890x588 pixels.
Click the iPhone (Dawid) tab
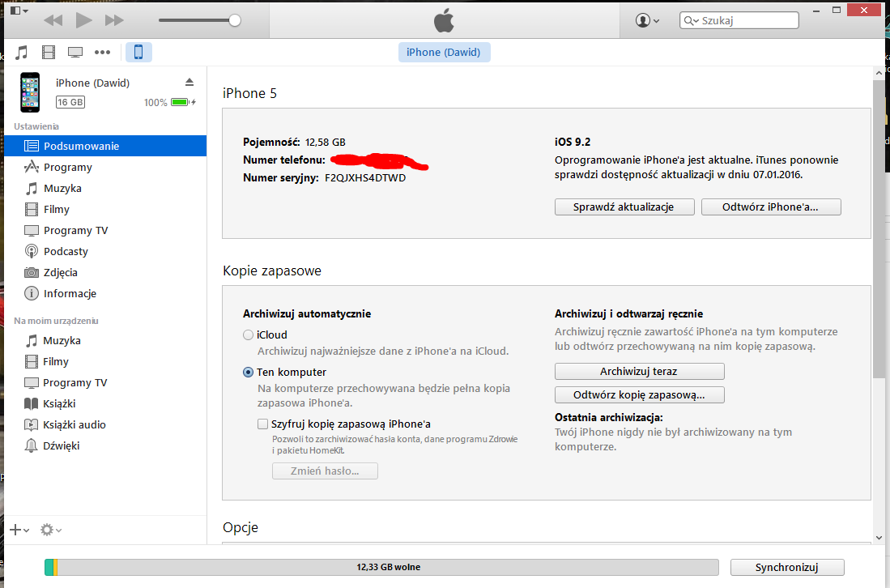[x=444, y=52]
